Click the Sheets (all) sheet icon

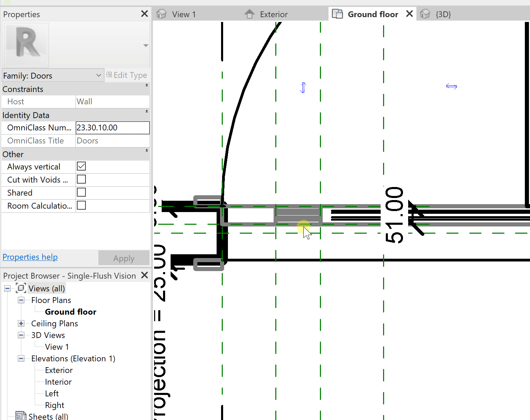point(21,416)
